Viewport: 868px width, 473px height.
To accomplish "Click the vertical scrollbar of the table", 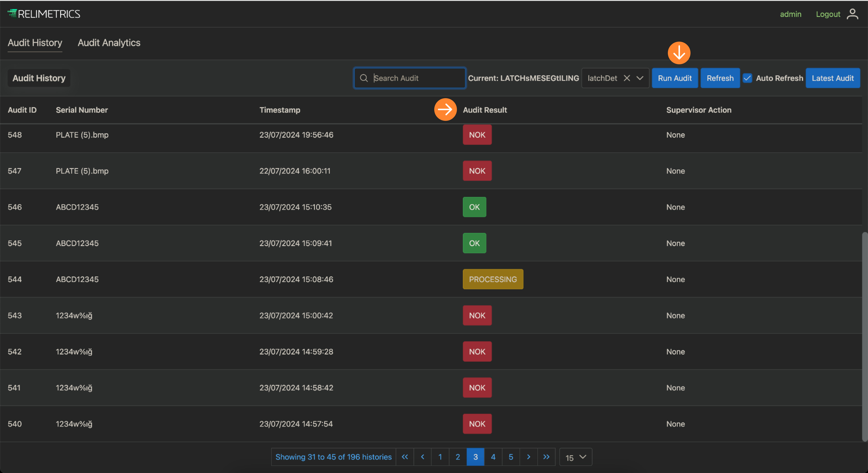I will point(865,337).
